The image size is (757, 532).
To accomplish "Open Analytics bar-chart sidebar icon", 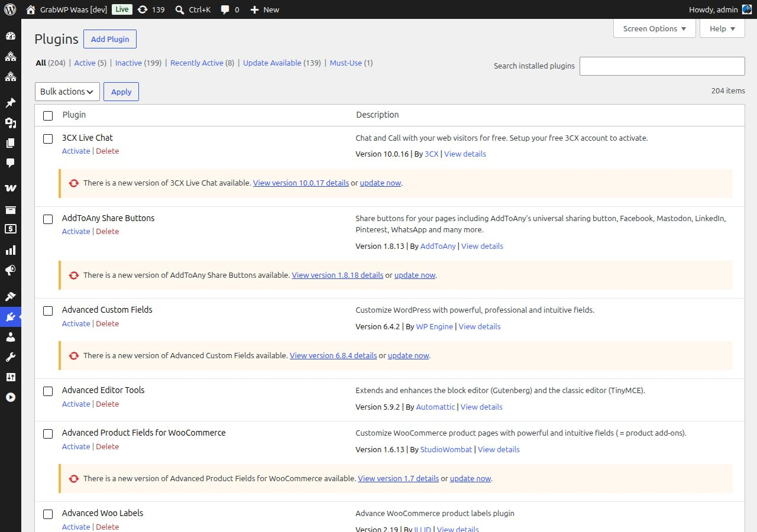I will pos(11,250).
